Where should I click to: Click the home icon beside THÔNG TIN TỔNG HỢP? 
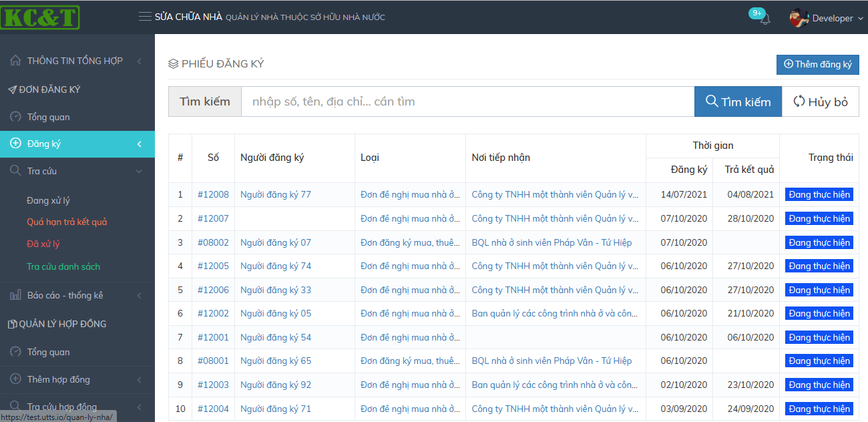point(15,61)
